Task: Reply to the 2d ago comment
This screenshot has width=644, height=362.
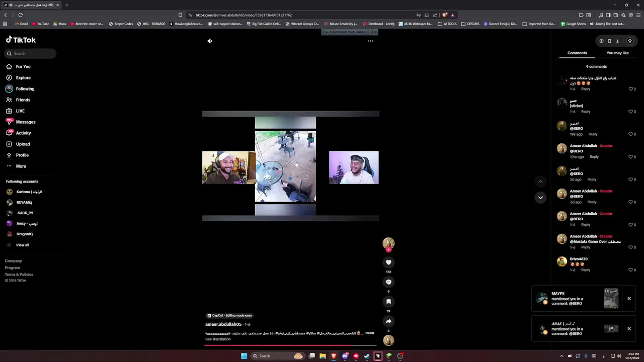Action: tap(592, 179)
